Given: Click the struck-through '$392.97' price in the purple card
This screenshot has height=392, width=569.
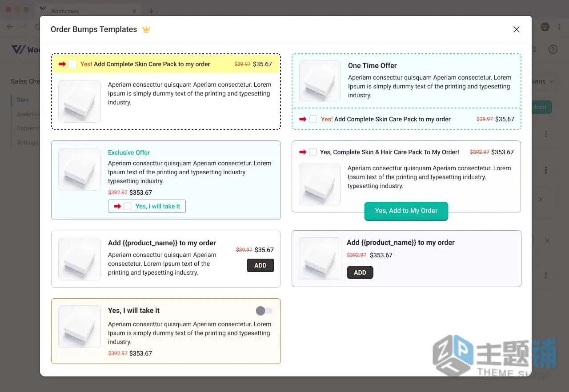Looking at the screenshot, I should click(357, 255).
